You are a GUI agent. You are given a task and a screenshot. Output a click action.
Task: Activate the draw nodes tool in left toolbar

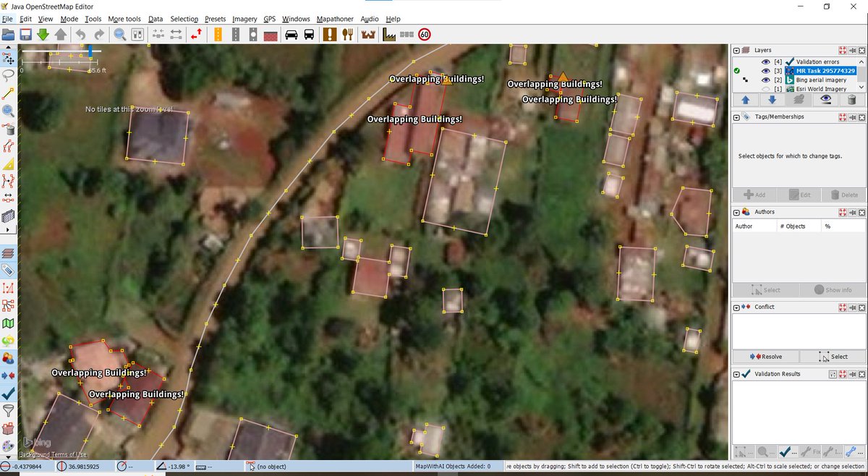[9, 93]
